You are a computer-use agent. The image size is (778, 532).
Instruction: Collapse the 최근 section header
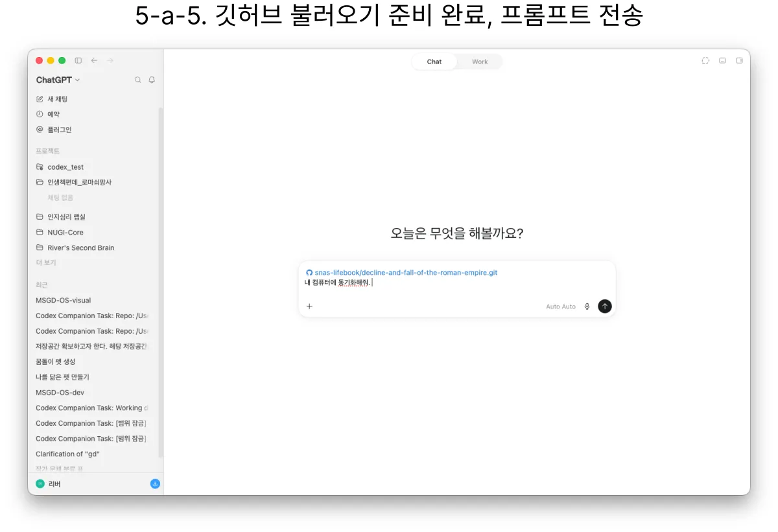41,284
